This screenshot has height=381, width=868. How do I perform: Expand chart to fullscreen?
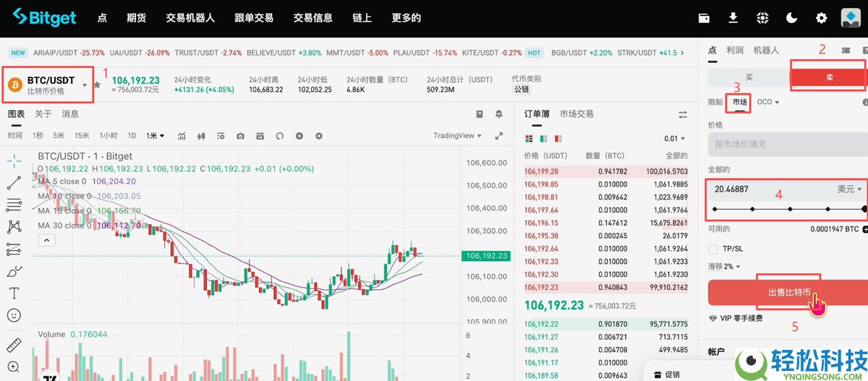tap(498, 136)
